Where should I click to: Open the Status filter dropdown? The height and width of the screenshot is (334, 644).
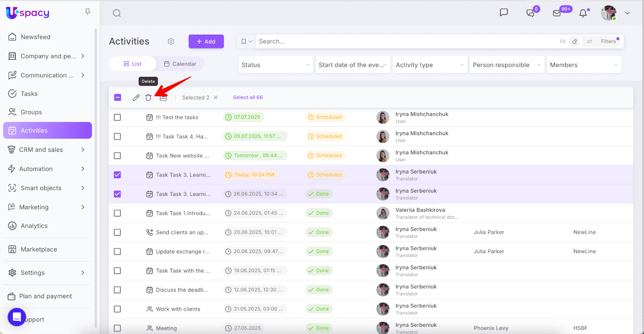pyautogui.click(x=275, y=65)
